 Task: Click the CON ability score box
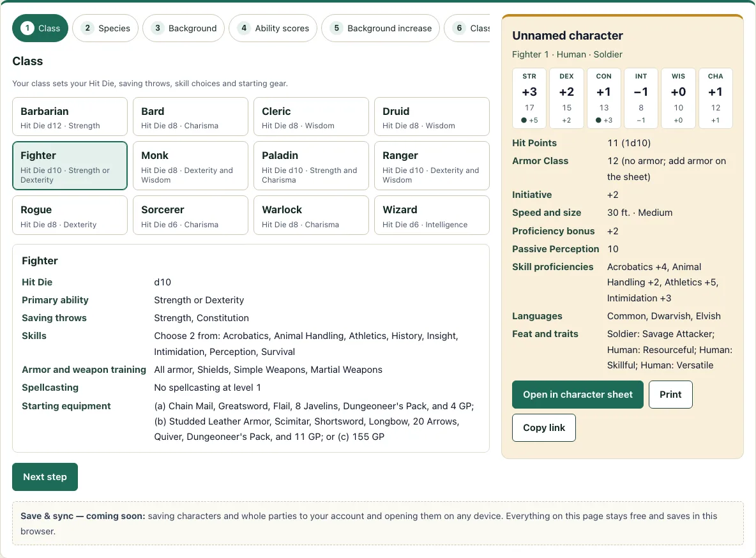point(603,98)
